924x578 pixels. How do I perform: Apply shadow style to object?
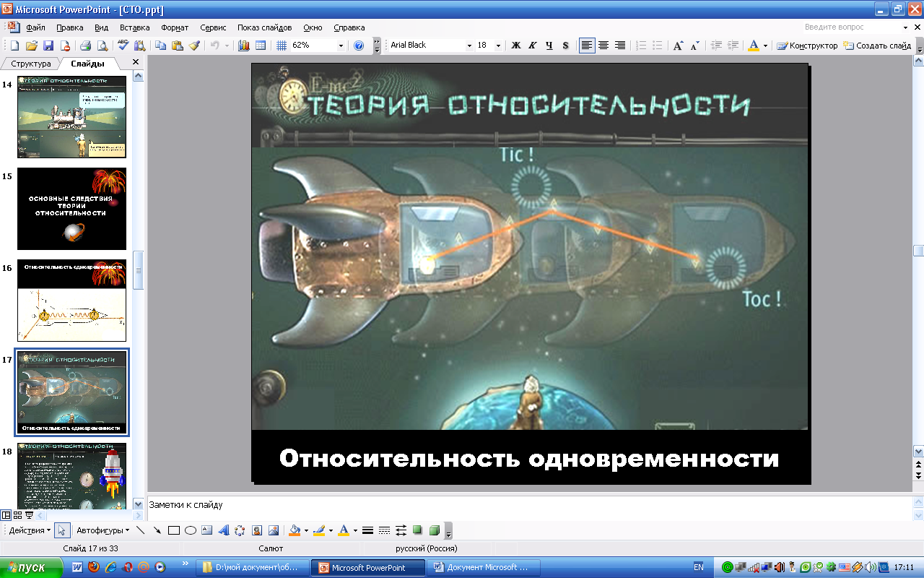coord(417,530)
